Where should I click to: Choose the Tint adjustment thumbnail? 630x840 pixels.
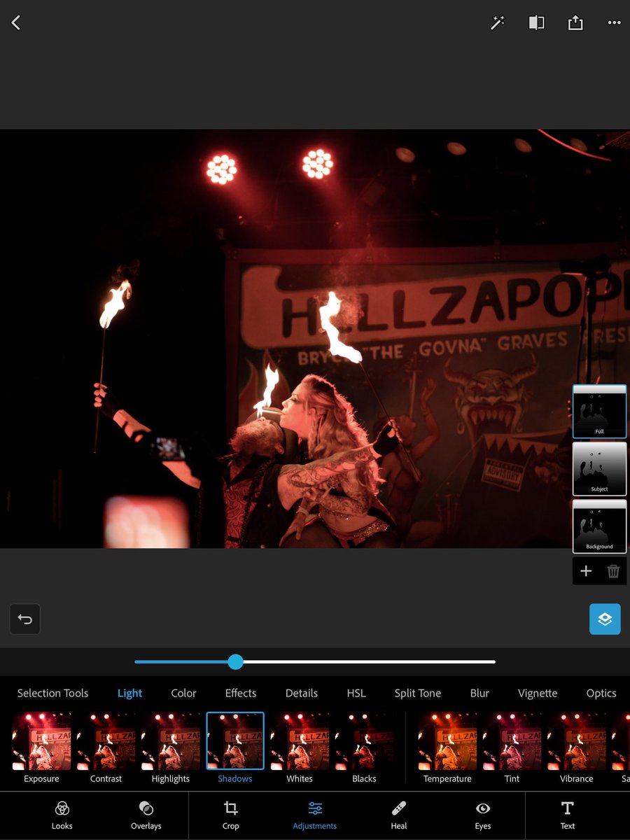coord(512,748)
